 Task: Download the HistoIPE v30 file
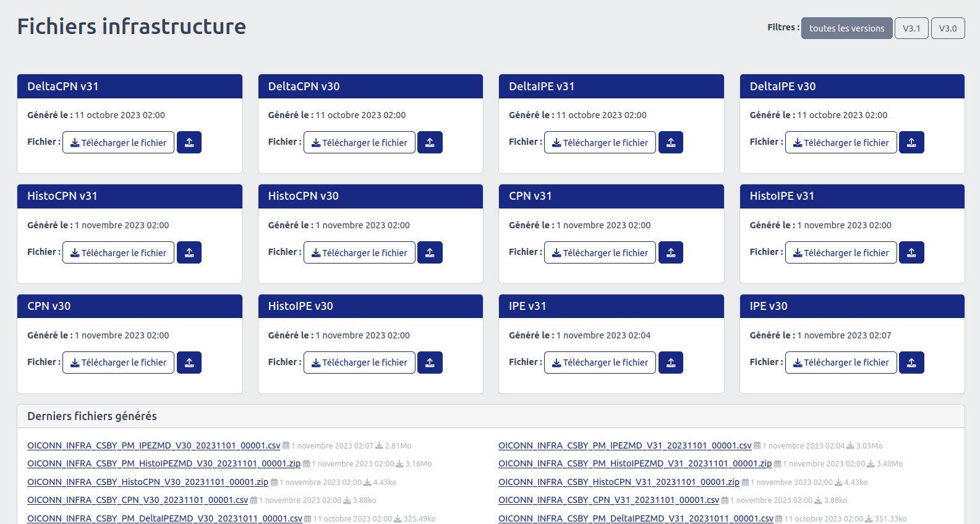click(x=359, y=363)
